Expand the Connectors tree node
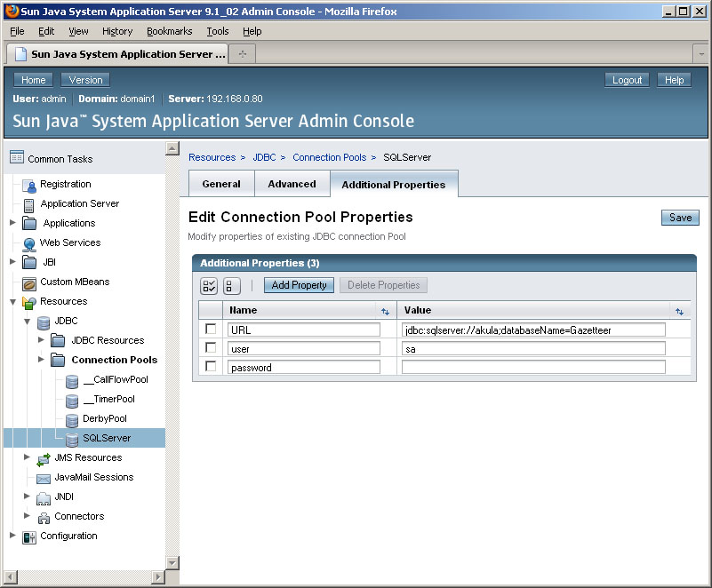Viewport: 712px width, 588px height. 27,515
